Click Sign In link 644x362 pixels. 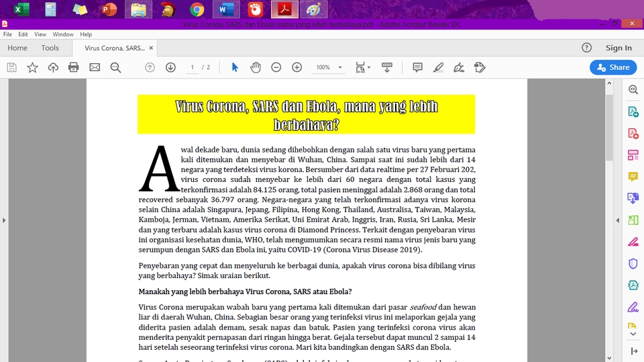click(x=619, y=48)
